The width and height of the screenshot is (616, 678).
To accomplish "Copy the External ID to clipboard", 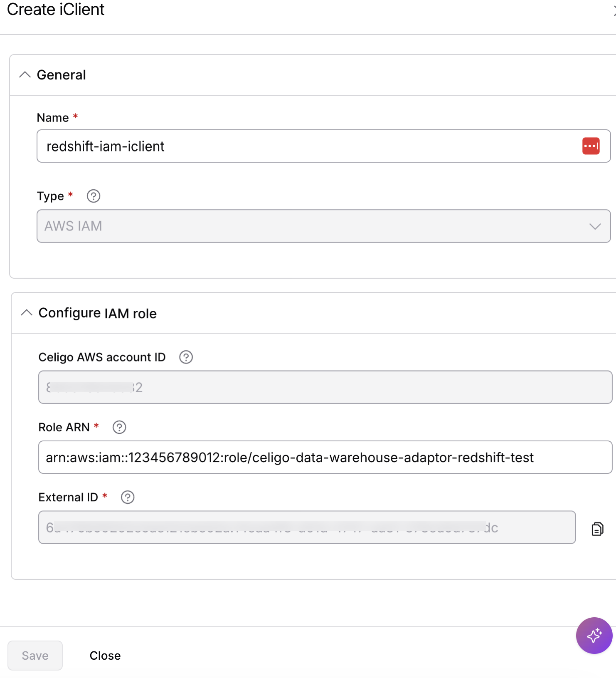I will [597, 529].
